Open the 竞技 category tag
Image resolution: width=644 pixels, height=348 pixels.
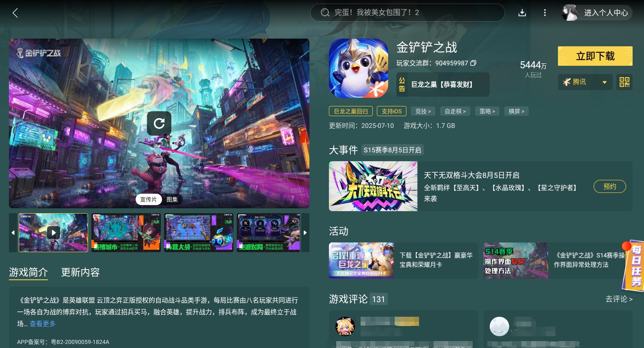pyautogui.click(x=423, y=111)
